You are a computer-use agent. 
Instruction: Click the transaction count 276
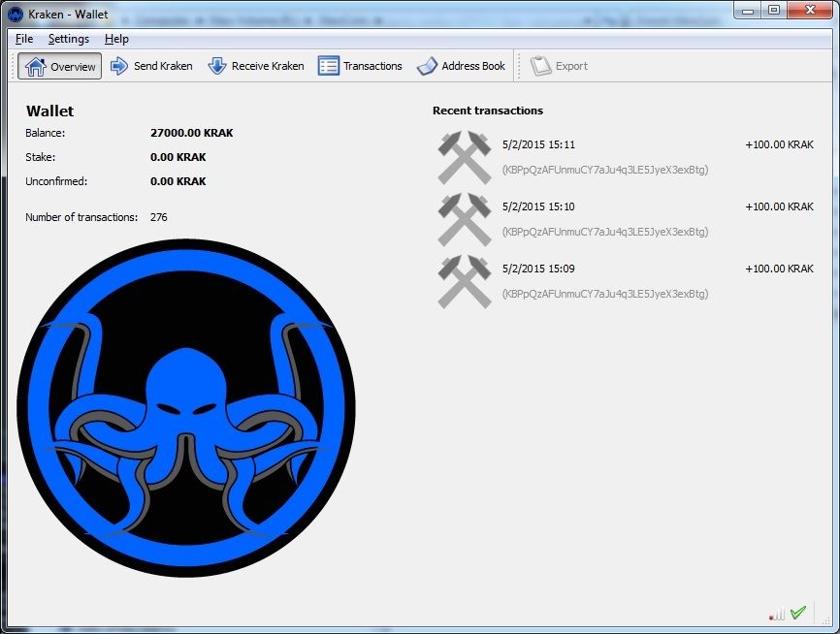tap(158, 217)
